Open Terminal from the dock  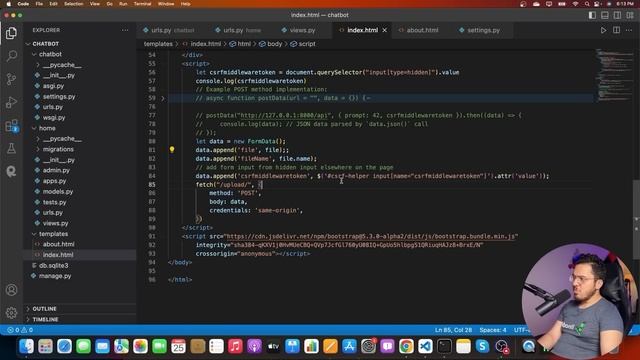pos(444,347)
